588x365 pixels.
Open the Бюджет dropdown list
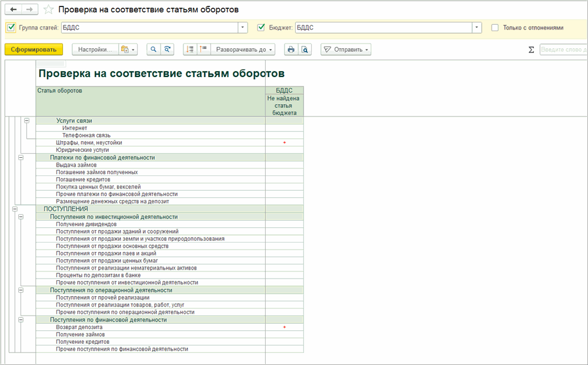477,28
